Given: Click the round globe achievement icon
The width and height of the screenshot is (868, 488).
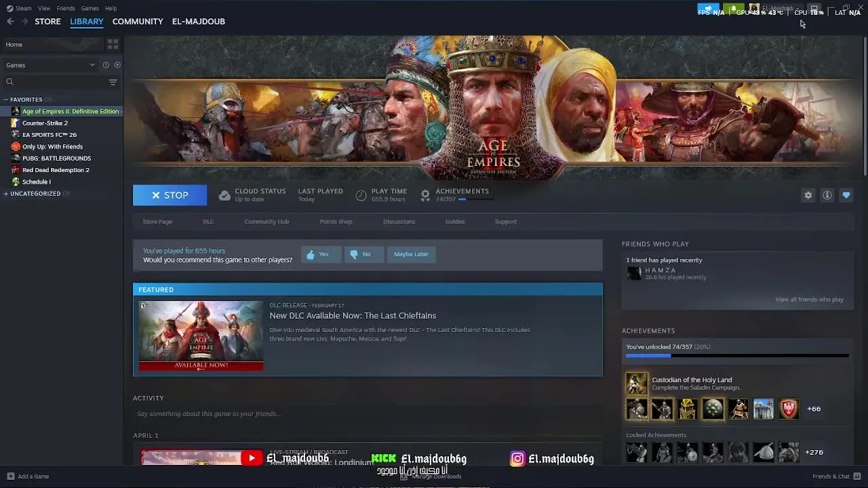Looking at the screenshot, I should click(713, 409).
